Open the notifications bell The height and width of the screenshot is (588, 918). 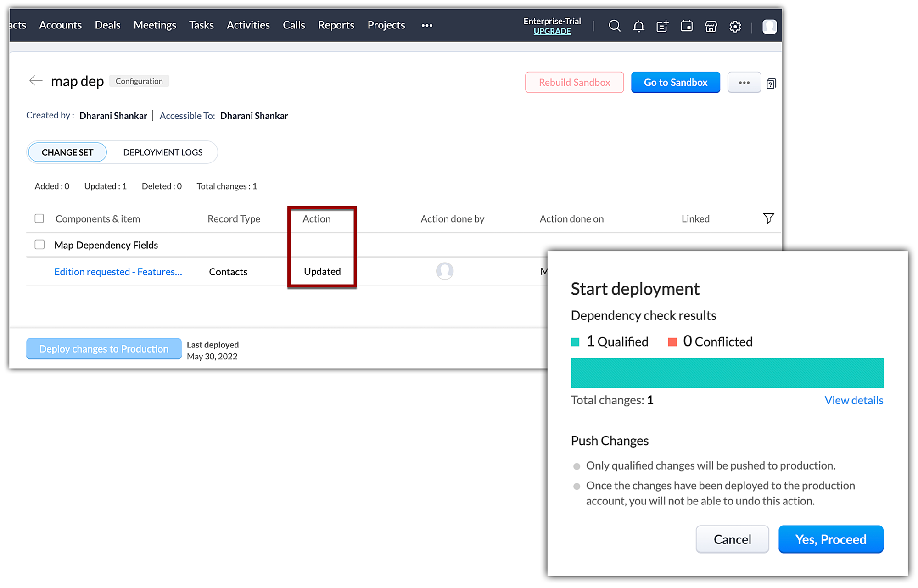point(638,26)
